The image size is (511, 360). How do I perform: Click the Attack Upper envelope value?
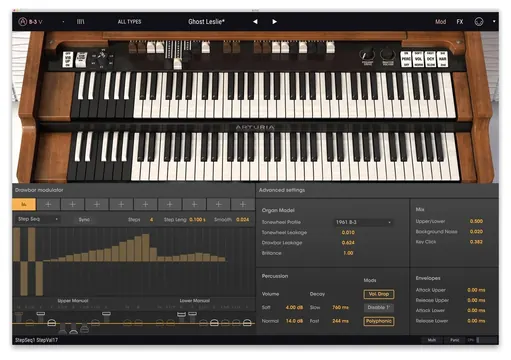coord(476,290)
